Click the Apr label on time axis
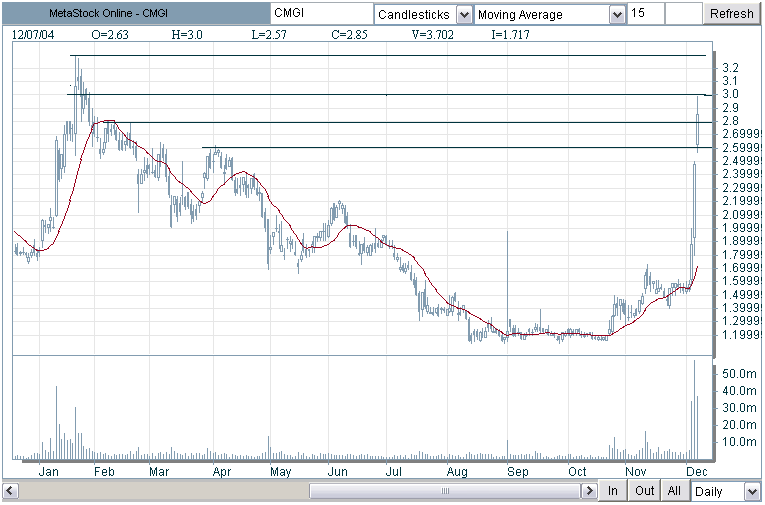765x505 pixels. pyautogui.click(x=221, y=472)
